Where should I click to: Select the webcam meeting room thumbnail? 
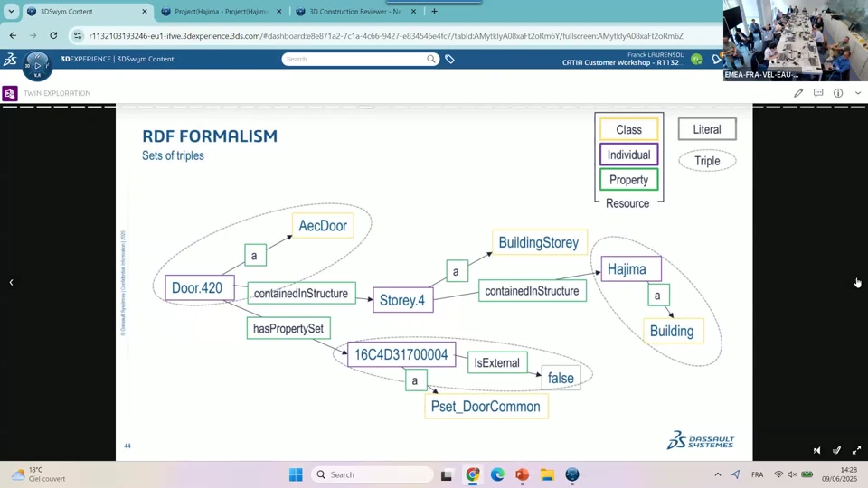pyautogui.click(x=795, y=41)
